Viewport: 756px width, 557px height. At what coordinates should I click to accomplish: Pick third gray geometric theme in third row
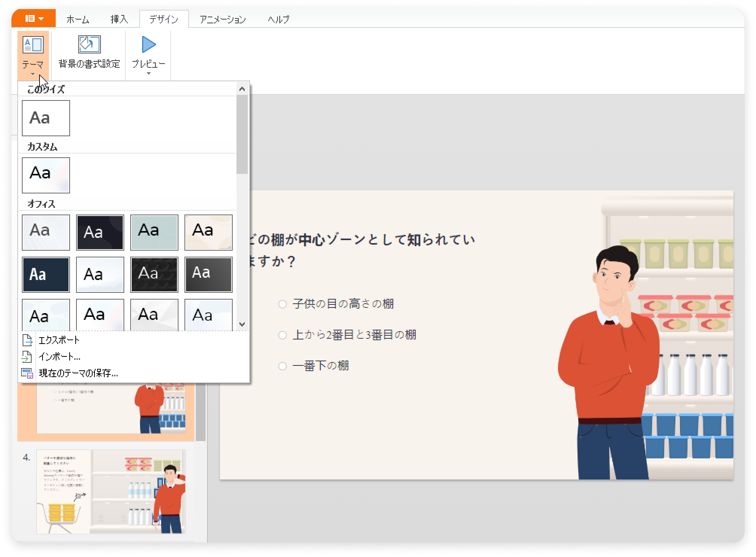pos(154,315)
